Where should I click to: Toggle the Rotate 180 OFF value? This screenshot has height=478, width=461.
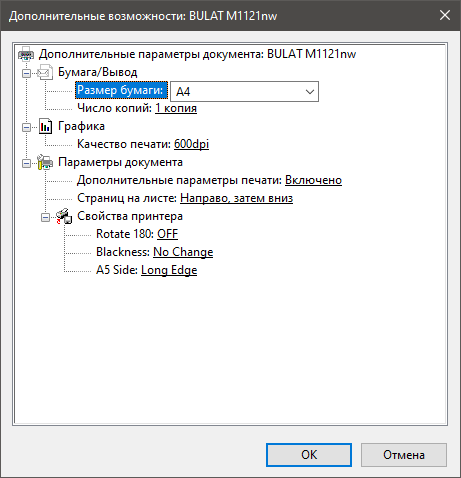(168, 234)
